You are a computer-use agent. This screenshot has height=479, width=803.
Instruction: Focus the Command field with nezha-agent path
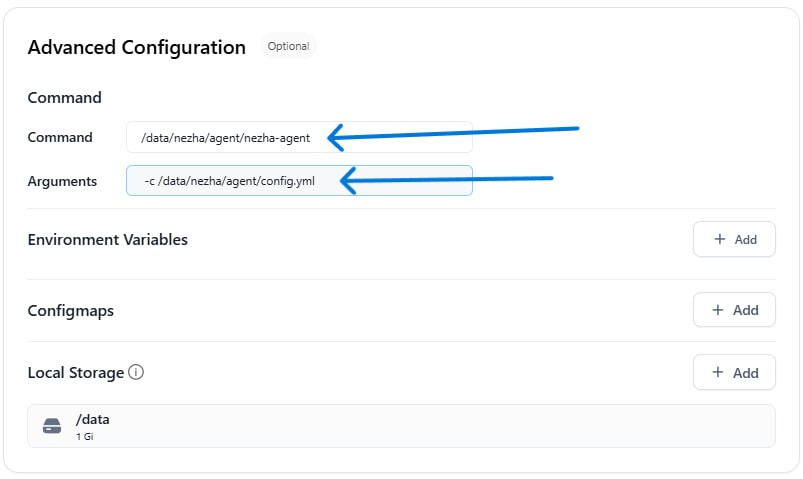299,137
